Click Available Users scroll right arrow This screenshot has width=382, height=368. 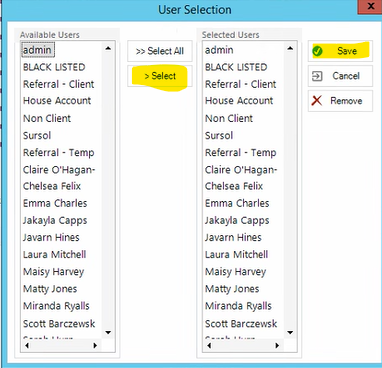point(95,345)
